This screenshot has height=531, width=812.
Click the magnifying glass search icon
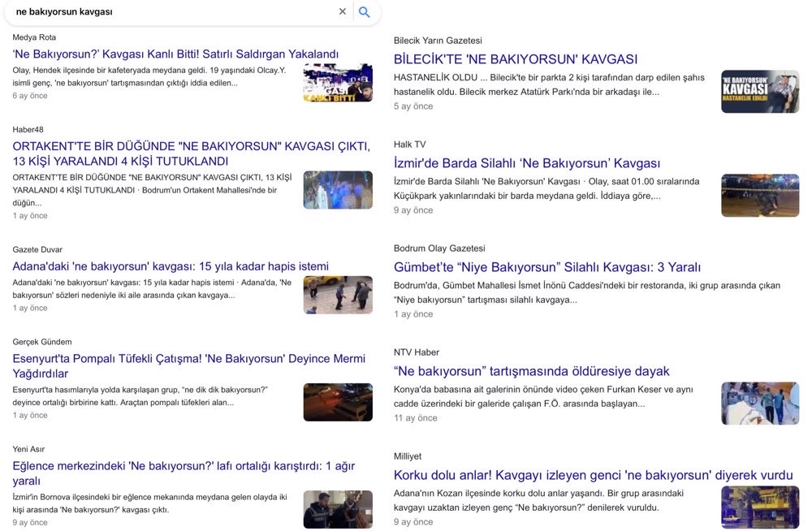(365, 11)
